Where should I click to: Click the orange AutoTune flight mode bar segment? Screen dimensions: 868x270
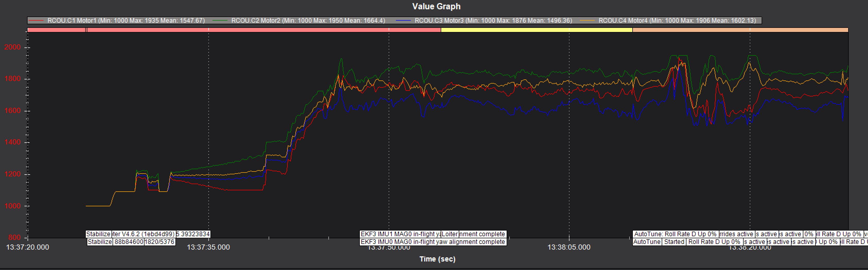pos(740,30)
